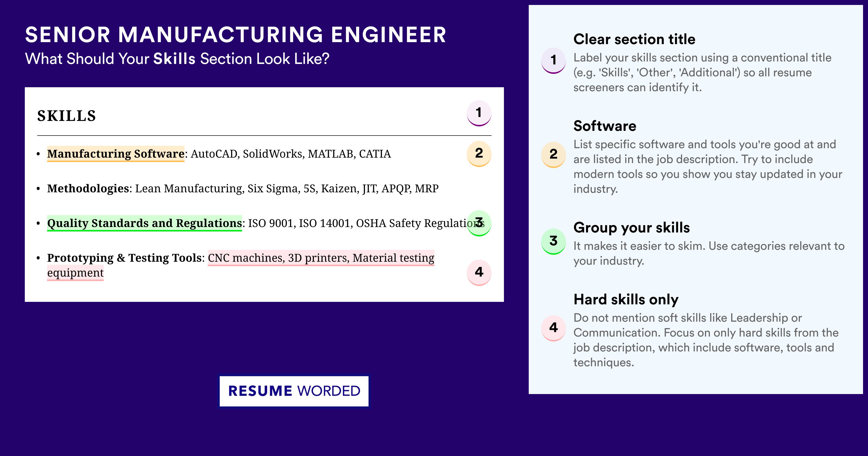Viewport: 868px width, 456px height.
Task: Click highlighted CNC machines, 3D printers text
Action: point(278,258)
